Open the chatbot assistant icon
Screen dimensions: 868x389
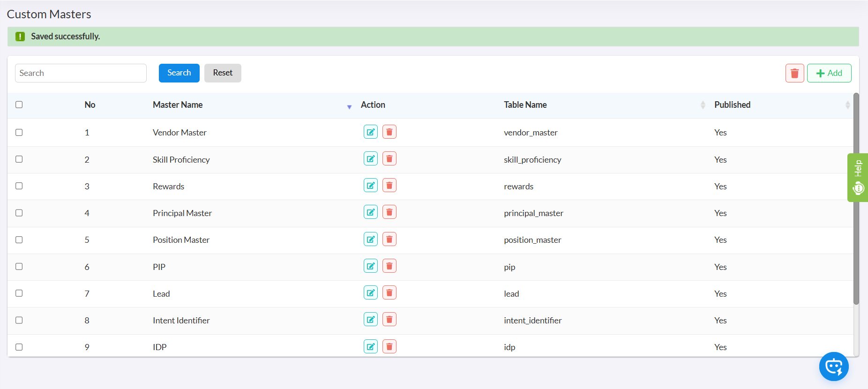point(833,367)
